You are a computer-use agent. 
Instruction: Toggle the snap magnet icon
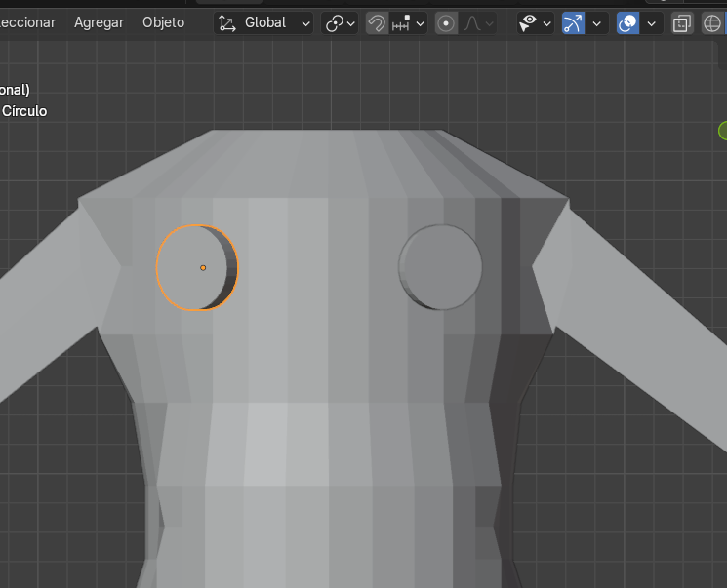point(377,22)
